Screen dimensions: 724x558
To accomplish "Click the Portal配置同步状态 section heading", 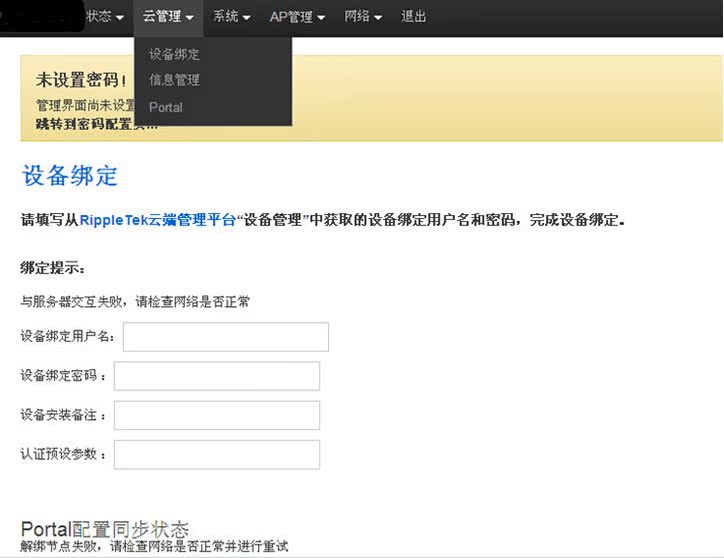I will tap(105, 529).
